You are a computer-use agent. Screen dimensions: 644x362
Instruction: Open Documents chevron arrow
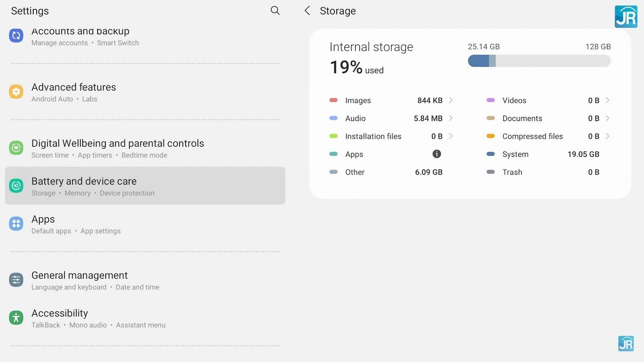pos(608,119)
